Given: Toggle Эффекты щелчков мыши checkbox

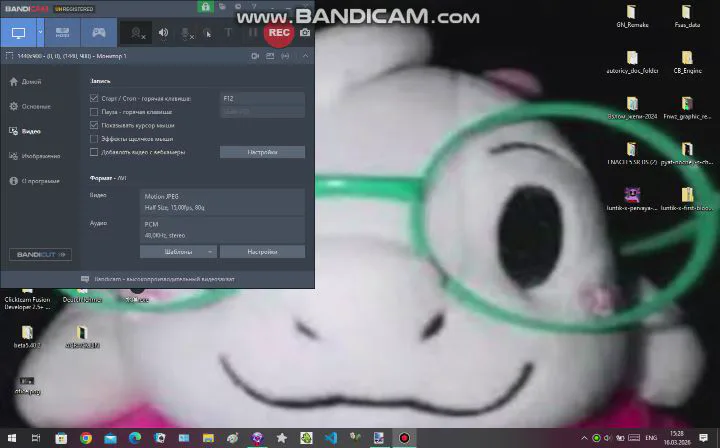Looking at the screenshot, I should [94, 138].
